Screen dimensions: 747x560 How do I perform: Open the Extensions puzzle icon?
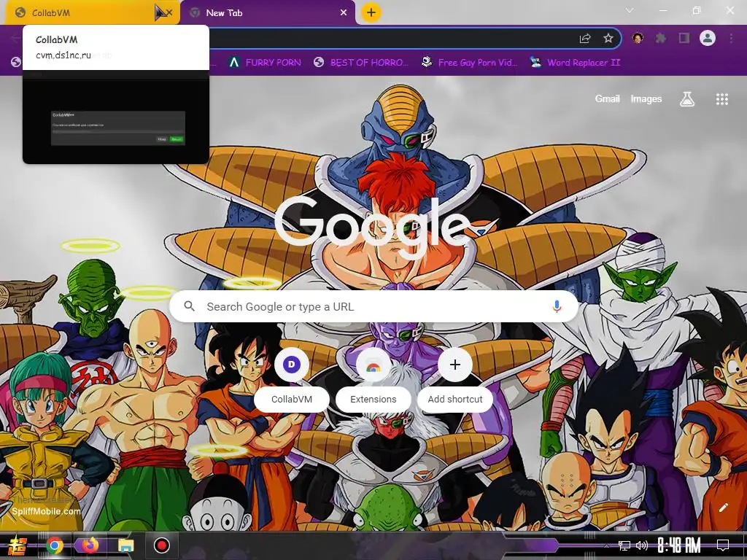(661, 38)
